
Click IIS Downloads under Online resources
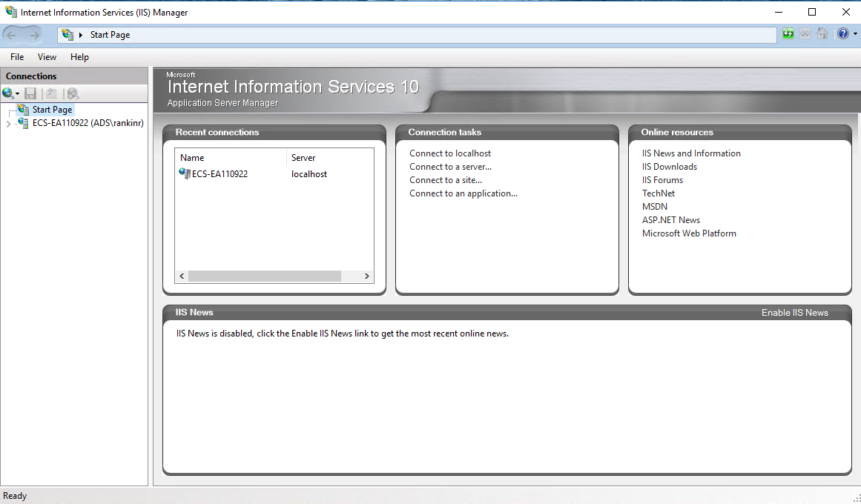[x=669, y=166]
